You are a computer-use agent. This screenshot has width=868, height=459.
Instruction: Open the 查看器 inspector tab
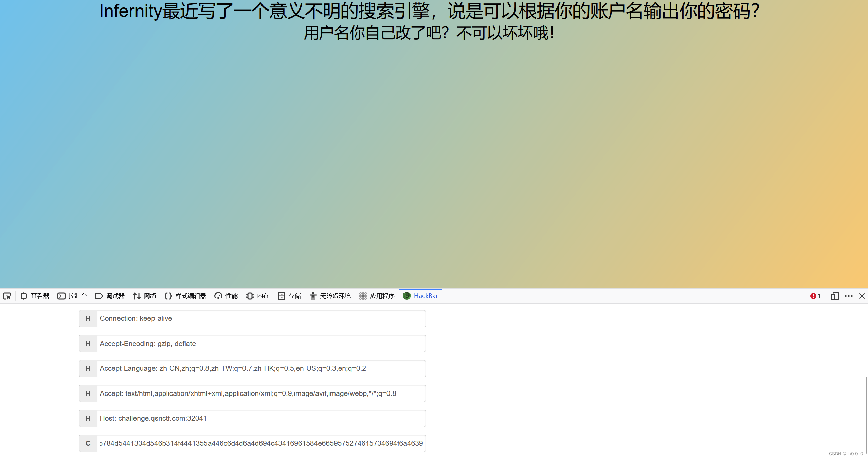click(x=35, y=296)
